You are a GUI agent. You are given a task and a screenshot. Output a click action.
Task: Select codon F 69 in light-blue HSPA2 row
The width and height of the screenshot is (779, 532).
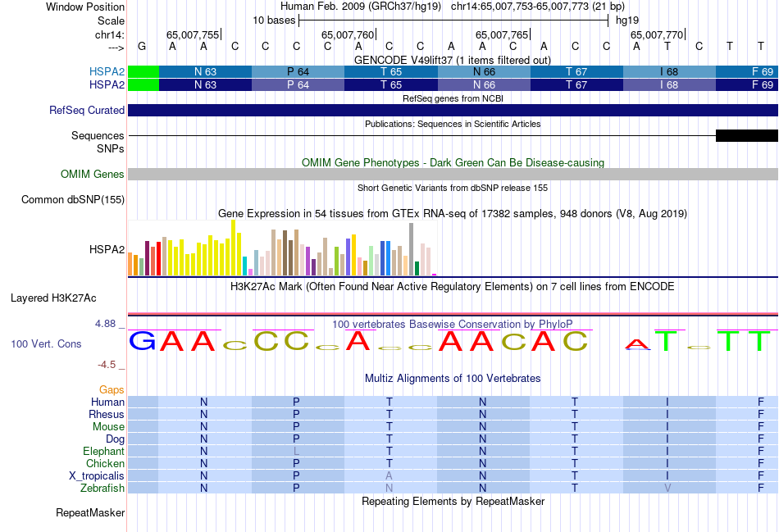tap(747, 71)
